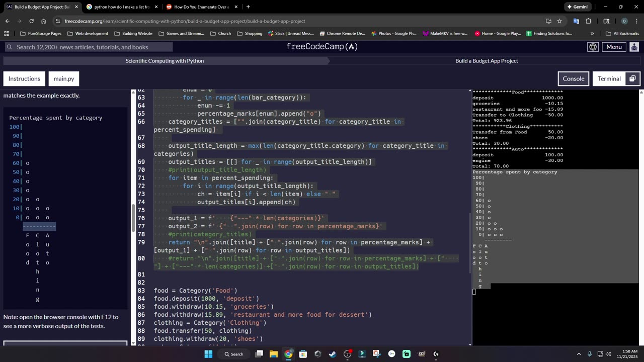This screenshot has height=362, width=644.
Task: Open File Explorer from taskbar
Action: point(274,354)
